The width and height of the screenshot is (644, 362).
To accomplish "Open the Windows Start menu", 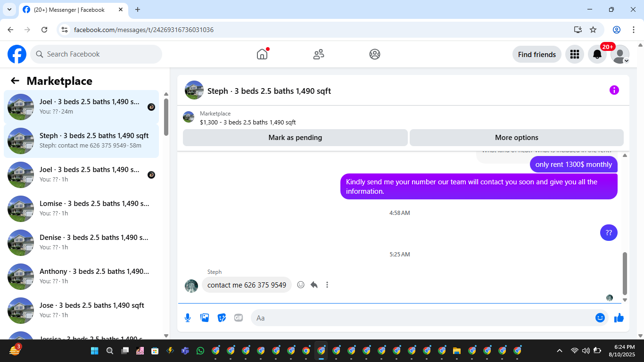I will coord(94,351).
